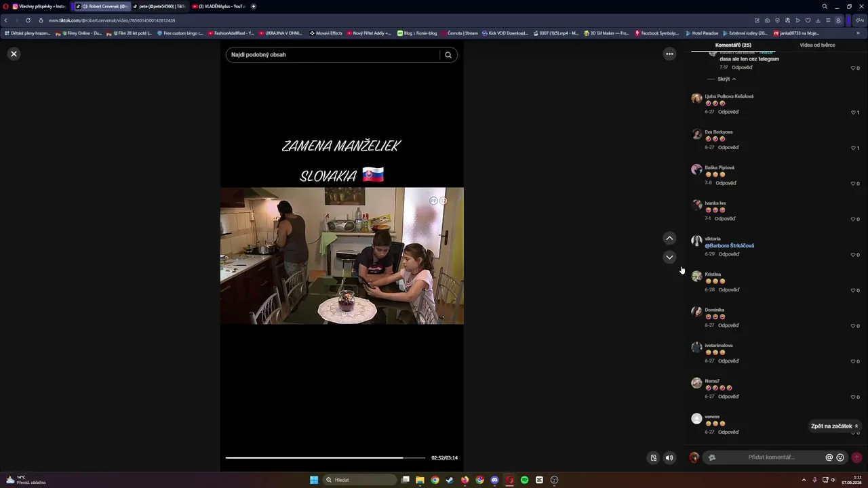Screen dimensions: 868x488
Task: Like Kristina's comment
Action: [853, 290]
